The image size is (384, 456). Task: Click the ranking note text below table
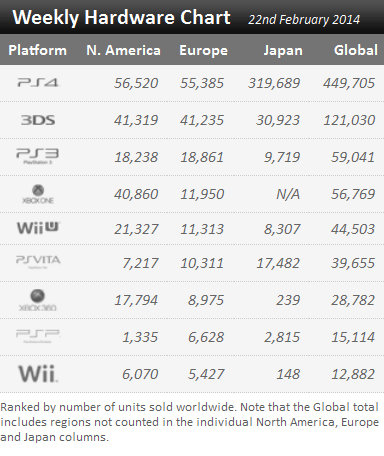pos(190,422)
